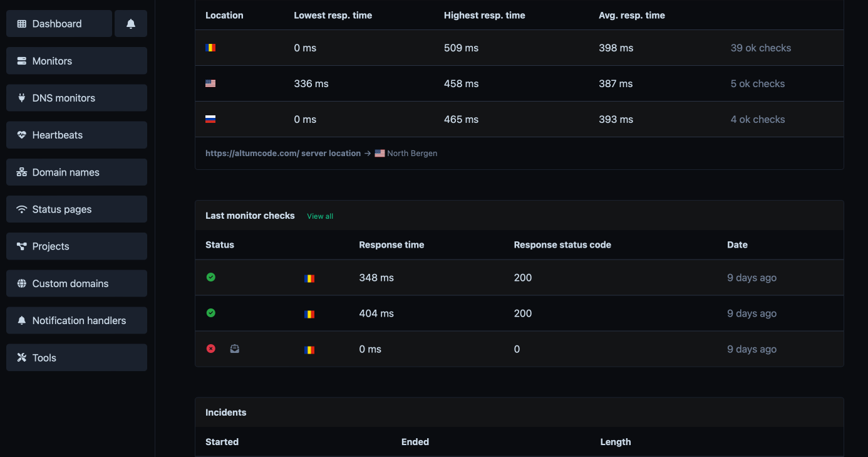Navigate to Heartbeats

[x=76, y=135]
